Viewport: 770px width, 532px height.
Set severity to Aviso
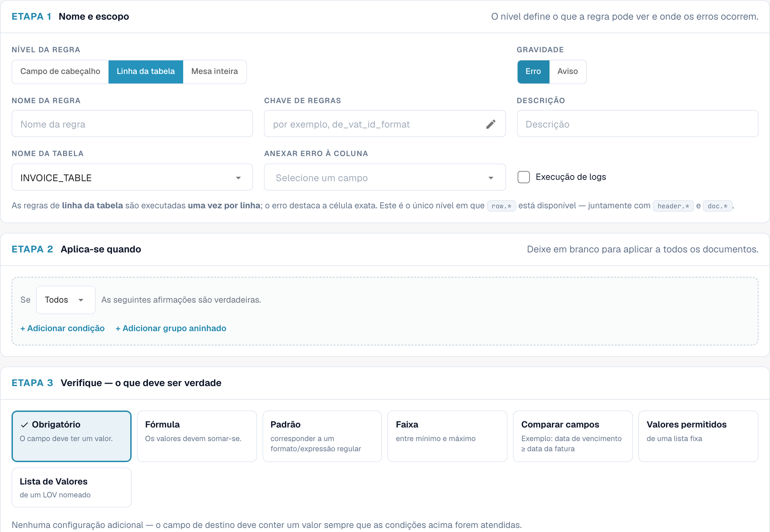[x=567, y=72]
